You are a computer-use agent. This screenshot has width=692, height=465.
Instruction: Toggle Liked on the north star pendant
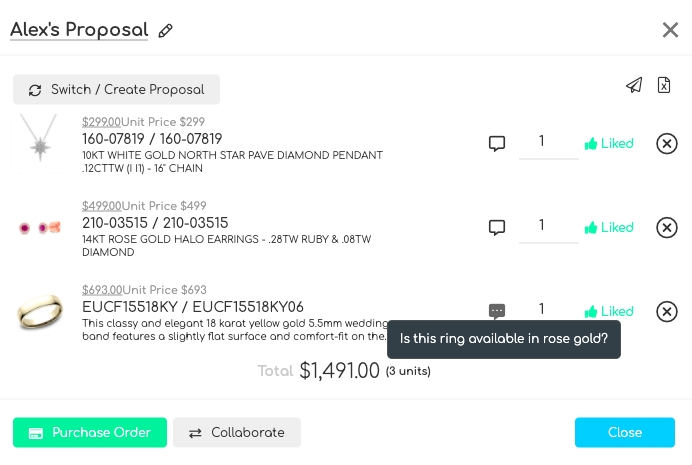pos(609,143)
